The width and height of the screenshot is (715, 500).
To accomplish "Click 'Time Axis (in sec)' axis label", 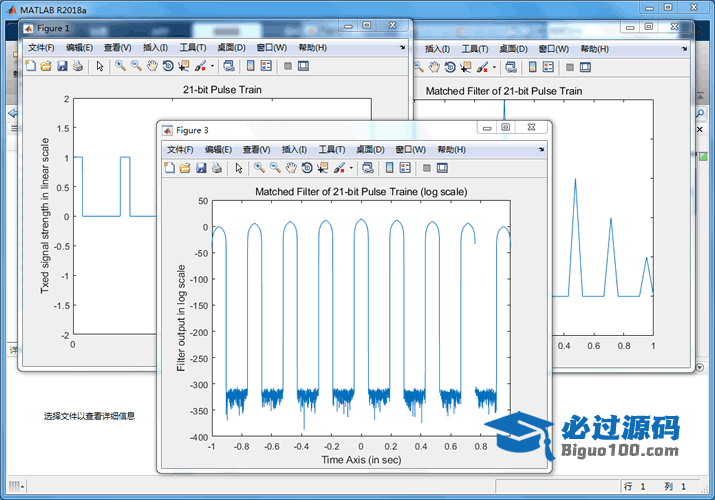I will (x=361, y=459).
